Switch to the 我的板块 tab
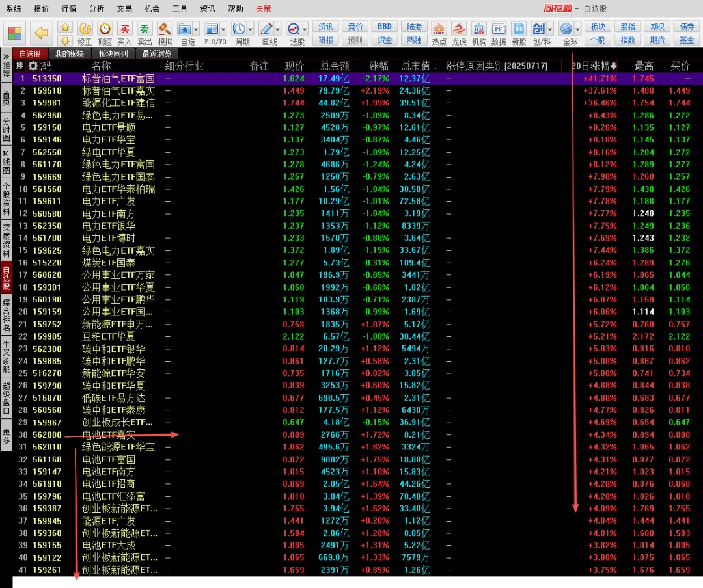 (x=70, y=54)
